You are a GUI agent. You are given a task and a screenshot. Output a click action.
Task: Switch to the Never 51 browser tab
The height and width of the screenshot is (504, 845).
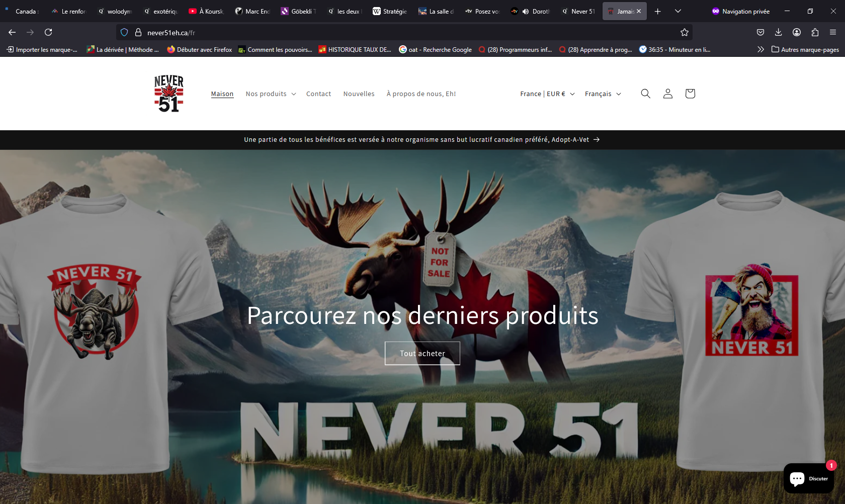(x=579, y=11)
